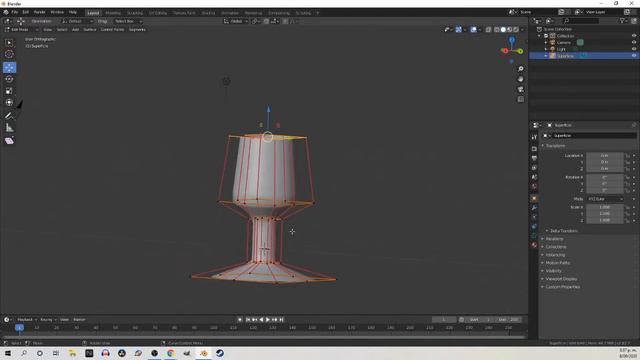Viewport: 640px width, 360px height.
Task: Switch to material preview shading
Action: 510,30
